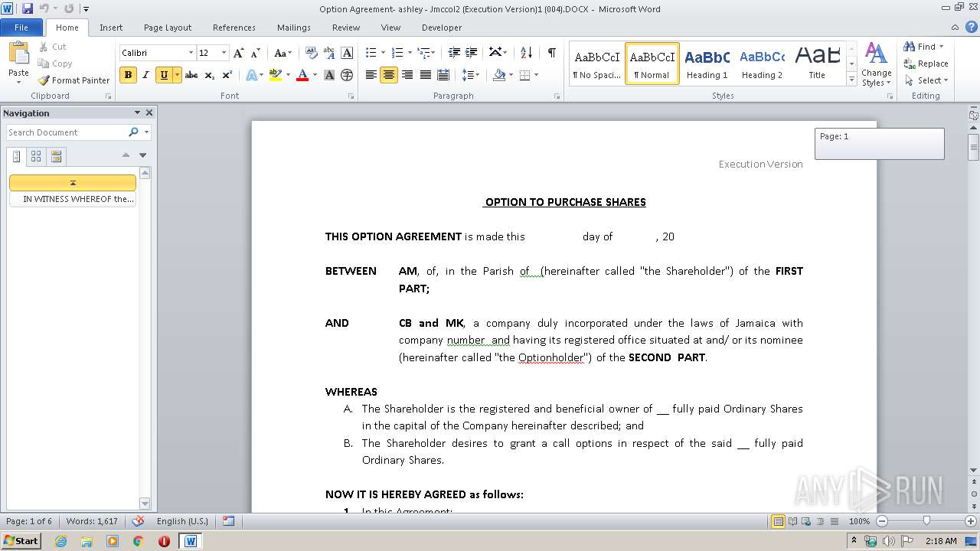Toggle Underline formatting
This screenshot has height=551, width=980.
[163, 75]
